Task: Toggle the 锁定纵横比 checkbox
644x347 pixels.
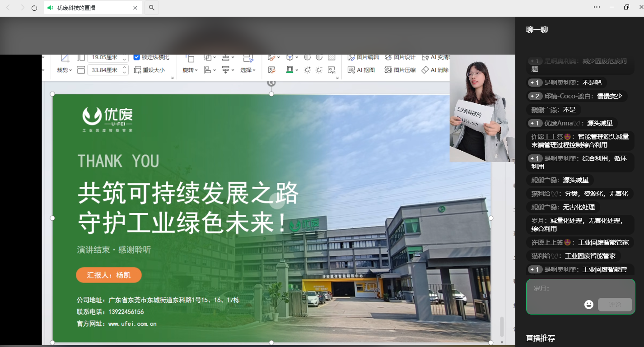Action: tap(137, 57)
